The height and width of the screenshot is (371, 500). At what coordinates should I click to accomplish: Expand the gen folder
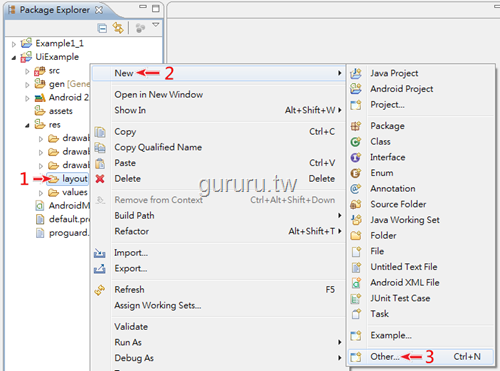click(x=27, y=85)
